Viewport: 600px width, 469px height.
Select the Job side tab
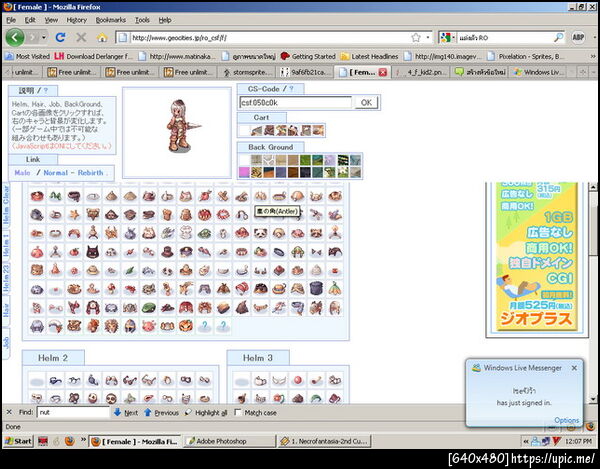(6, 343)
